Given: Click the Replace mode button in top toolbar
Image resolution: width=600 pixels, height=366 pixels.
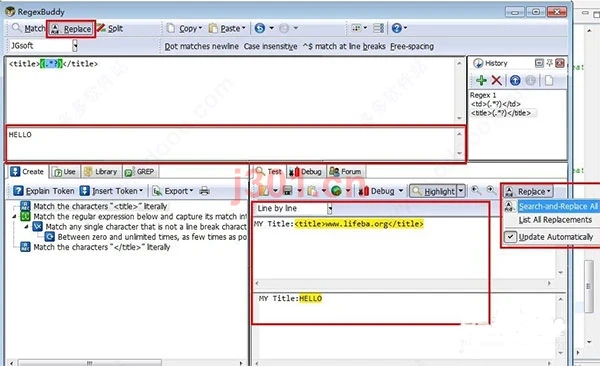Looking at the screenshot, I should pos(71,29).
